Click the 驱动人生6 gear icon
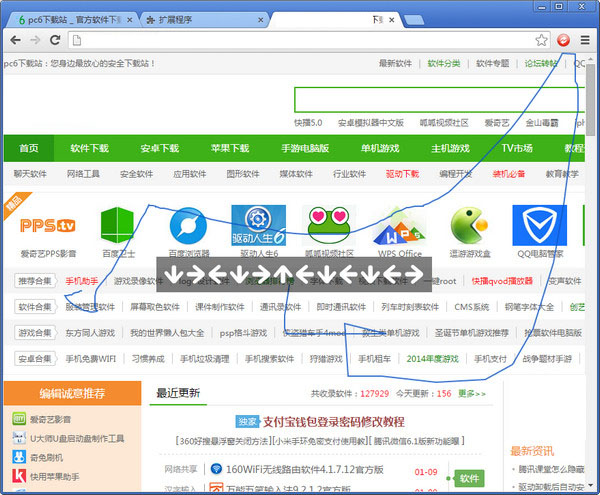Screen dimensions: 600x495 coord(258,225)
